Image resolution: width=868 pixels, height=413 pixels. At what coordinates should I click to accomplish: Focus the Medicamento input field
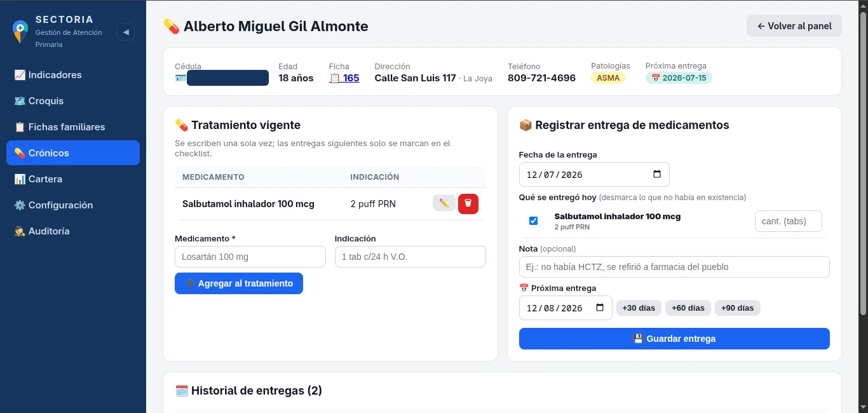(250, 257)
